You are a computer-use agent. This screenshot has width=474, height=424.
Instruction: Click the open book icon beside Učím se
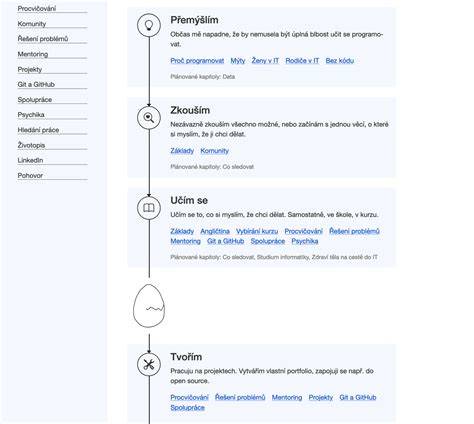tap(149, 208)
